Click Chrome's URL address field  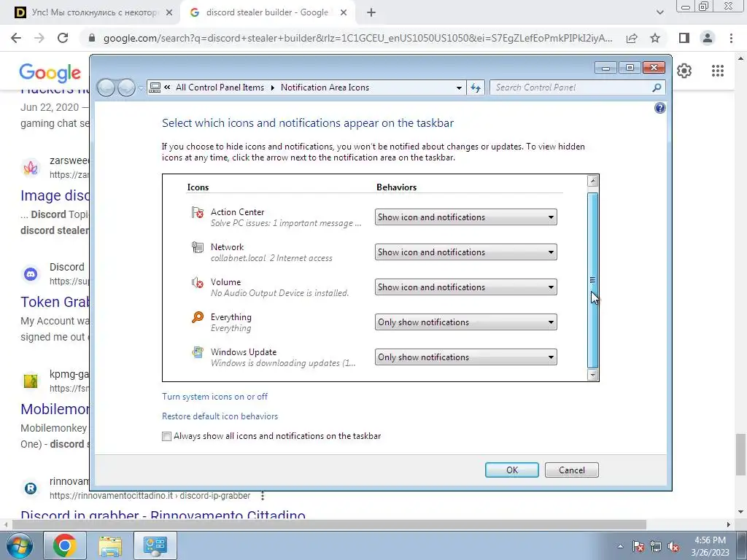[x=357, y=38]
